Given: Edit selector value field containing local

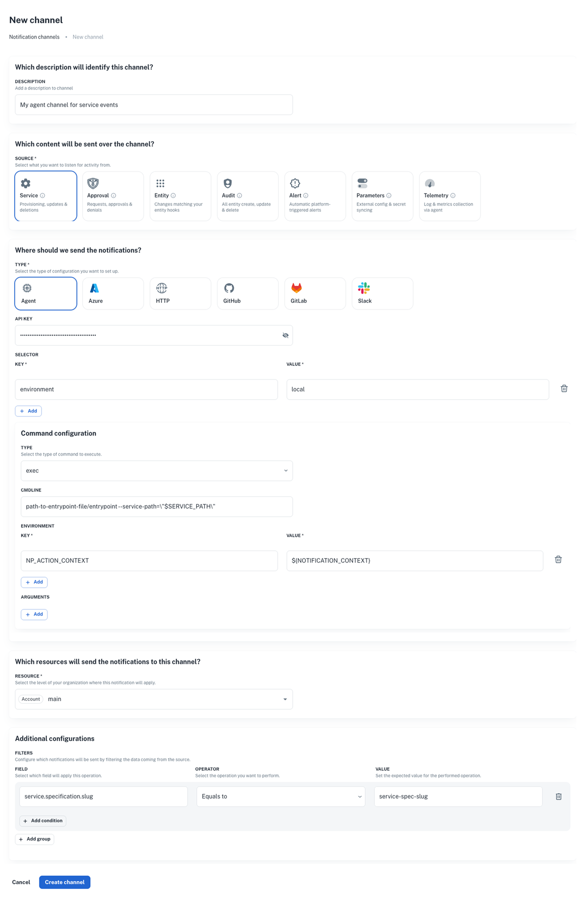Looking at the screenshot, I should 417,390.
